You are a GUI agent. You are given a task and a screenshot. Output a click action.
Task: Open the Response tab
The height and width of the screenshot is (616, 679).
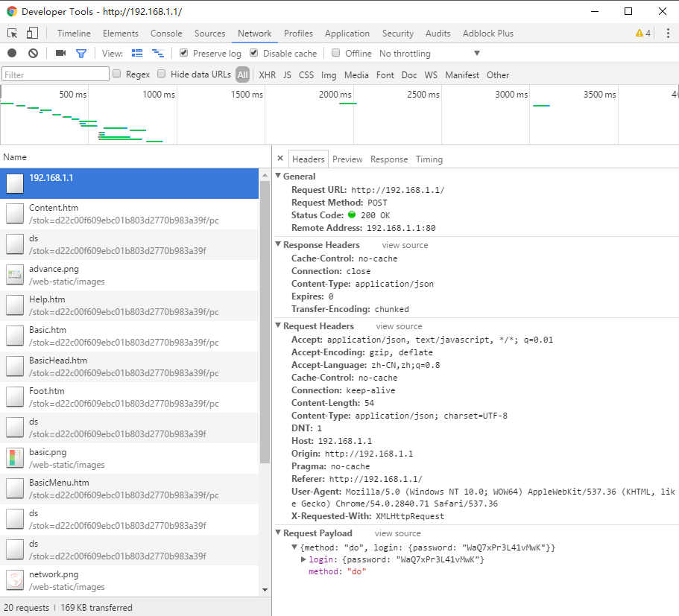pos(389,159)
